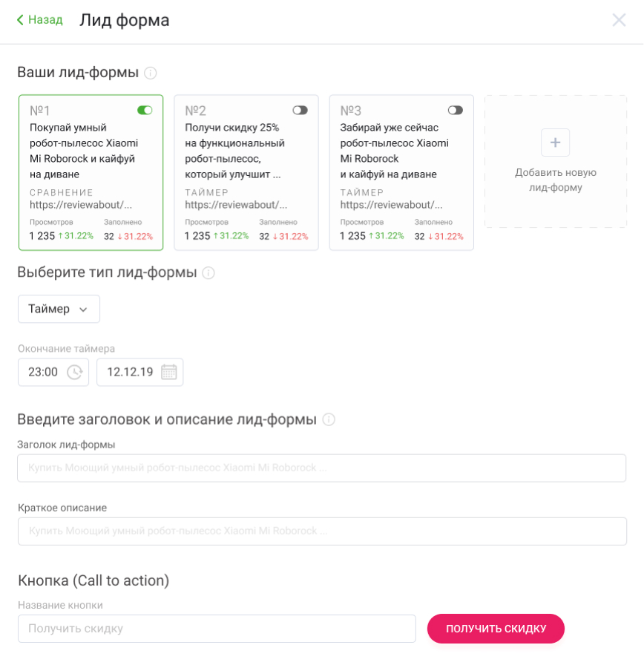644x668 pixels.
Task: Select lead form card №3 "Забирай уже сейчас"
Action: click(x=401, y=172)
